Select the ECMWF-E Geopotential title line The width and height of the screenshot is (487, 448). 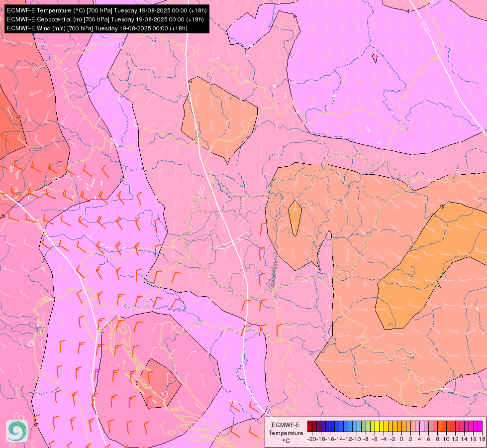click(x=105, y=19)
